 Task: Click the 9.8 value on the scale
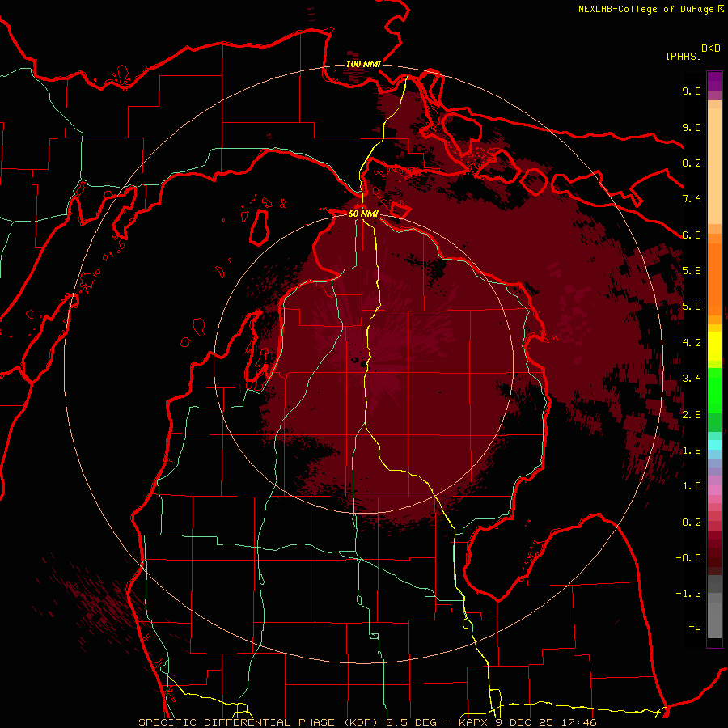tap(692, 91)
